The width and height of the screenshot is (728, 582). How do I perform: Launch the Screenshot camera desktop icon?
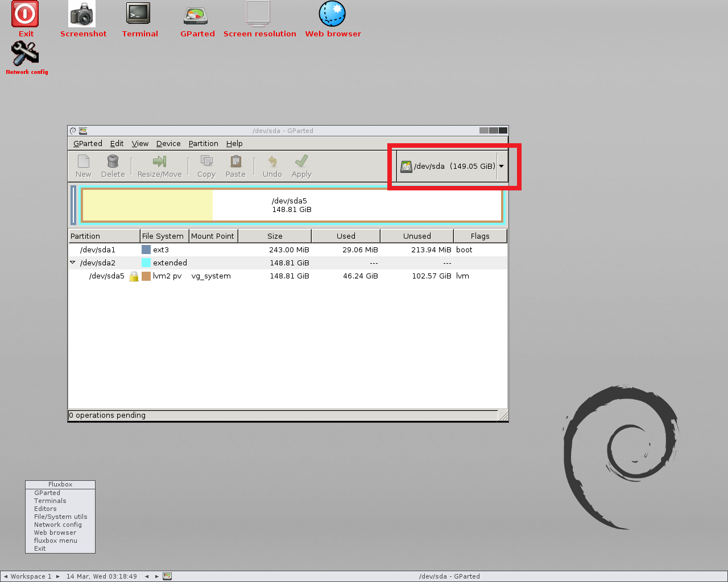(82, 14)
